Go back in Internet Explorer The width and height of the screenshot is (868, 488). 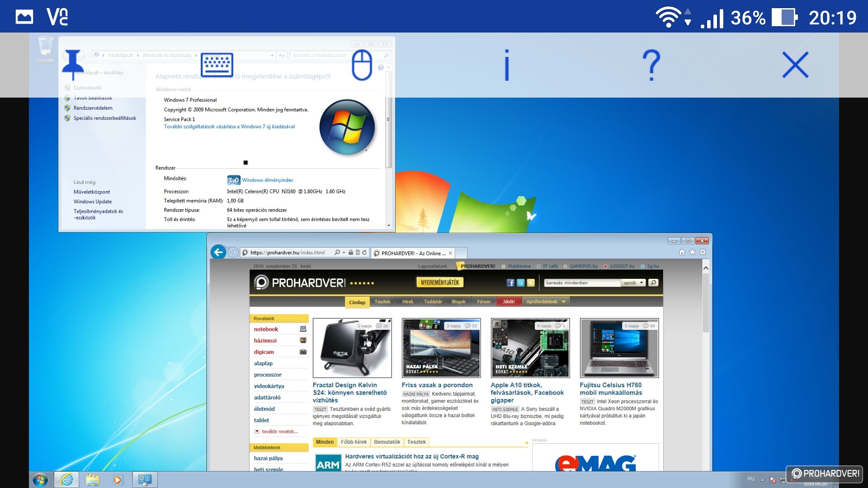(218, 252)
